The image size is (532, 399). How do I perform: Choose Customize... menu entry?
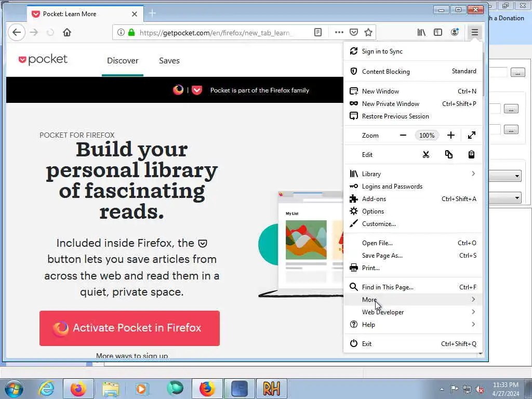point(413,224)
